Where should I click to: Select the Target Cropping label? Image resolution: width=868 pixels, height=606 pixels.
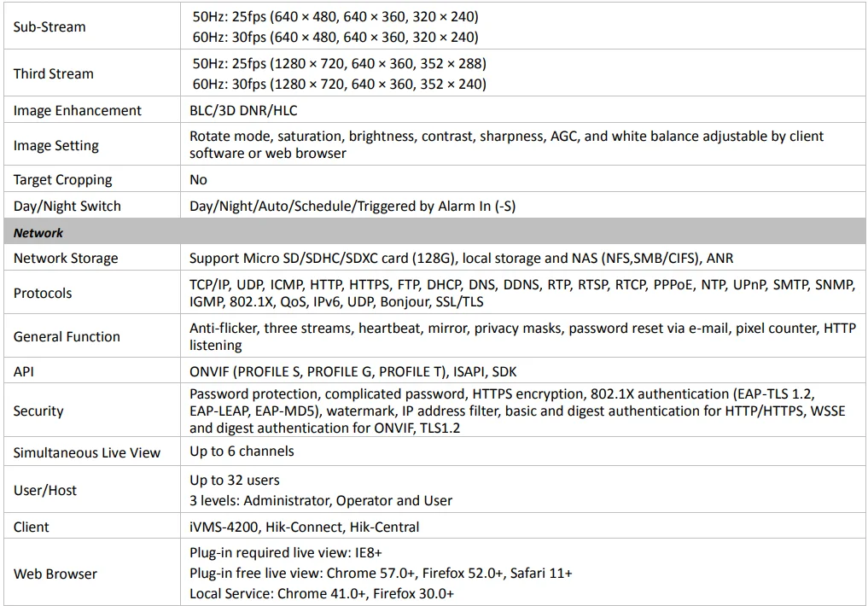[62, 179]
